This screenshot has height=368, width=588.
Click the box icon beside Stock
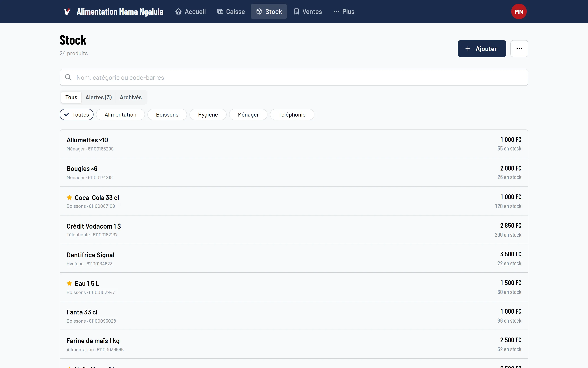259,11
